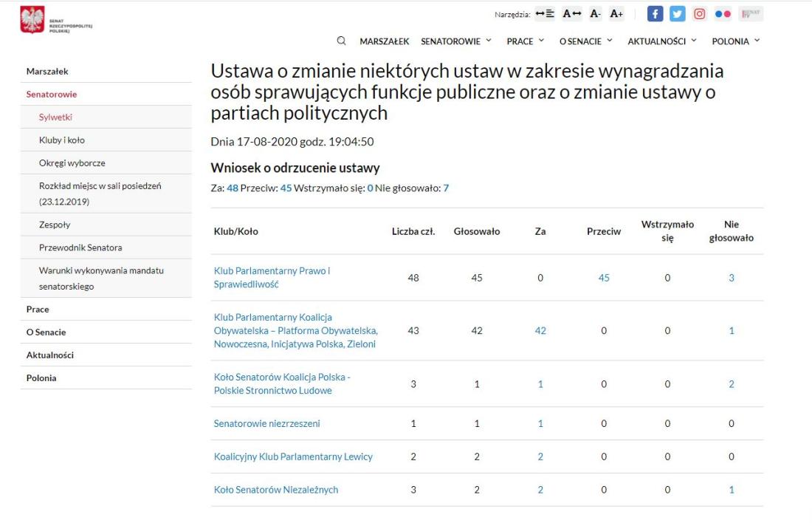Open Koło Senatorów Koalicja Polska link
The image size is (812, 523).
click(x=282, y=383)
